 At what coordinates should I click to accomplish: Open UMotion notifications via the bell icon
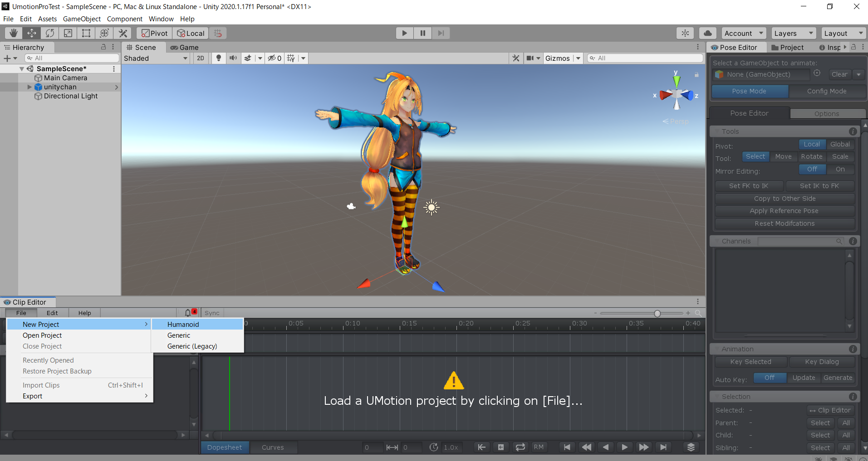point(188,312)
